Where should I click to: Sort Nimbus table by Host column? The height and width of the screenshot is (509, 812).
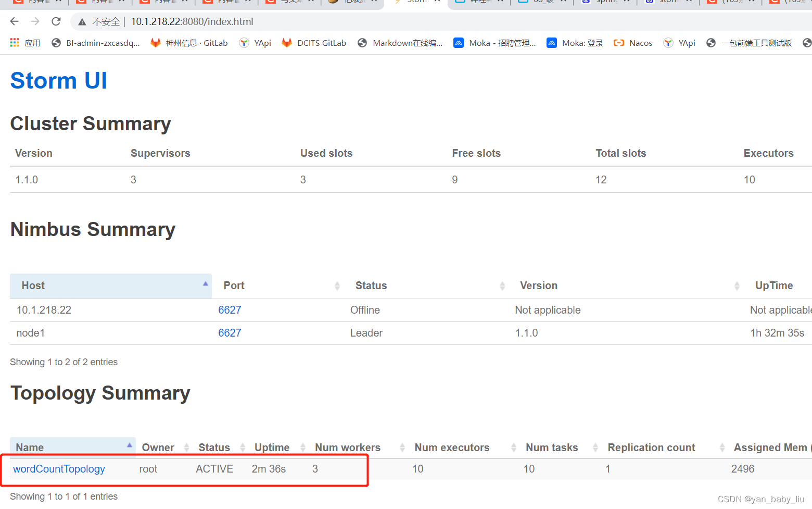(111, 285)
